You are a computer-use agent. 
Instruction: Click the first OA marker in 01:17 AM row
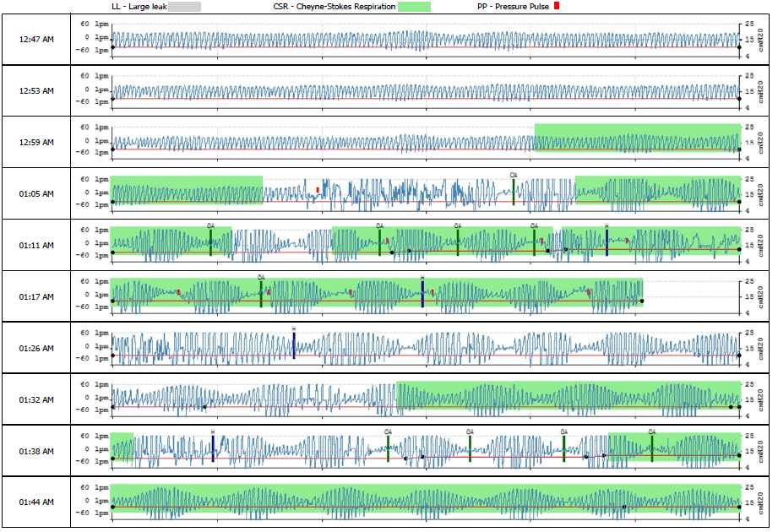coord(261,292)
